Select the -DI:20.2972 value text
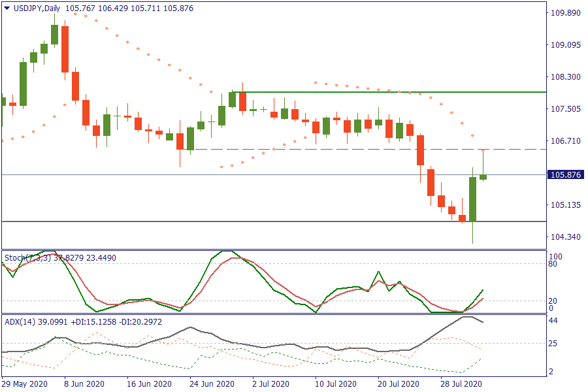Screen dimensions: 588x392 pos(140,322)
